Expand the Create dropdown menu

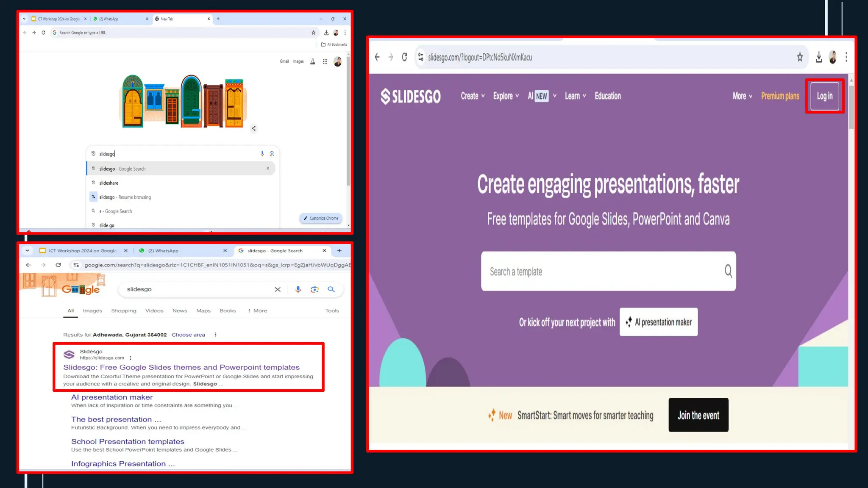473,96
